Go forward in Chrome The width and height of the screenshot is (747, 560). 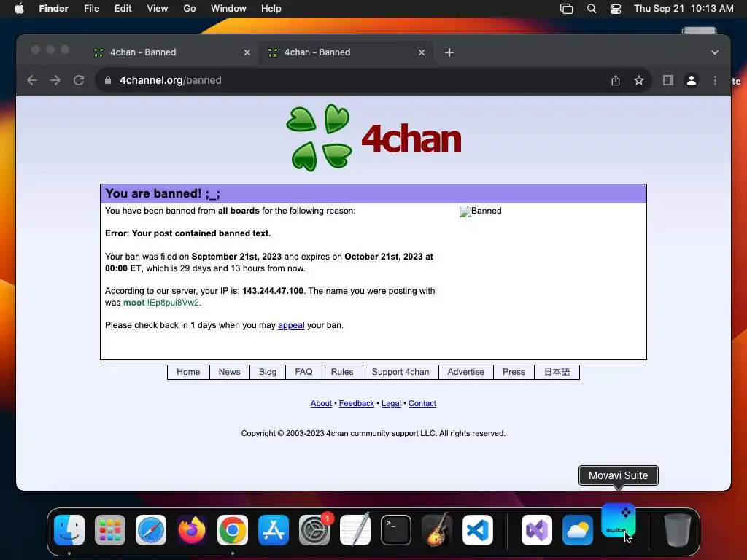coord(55,80)
